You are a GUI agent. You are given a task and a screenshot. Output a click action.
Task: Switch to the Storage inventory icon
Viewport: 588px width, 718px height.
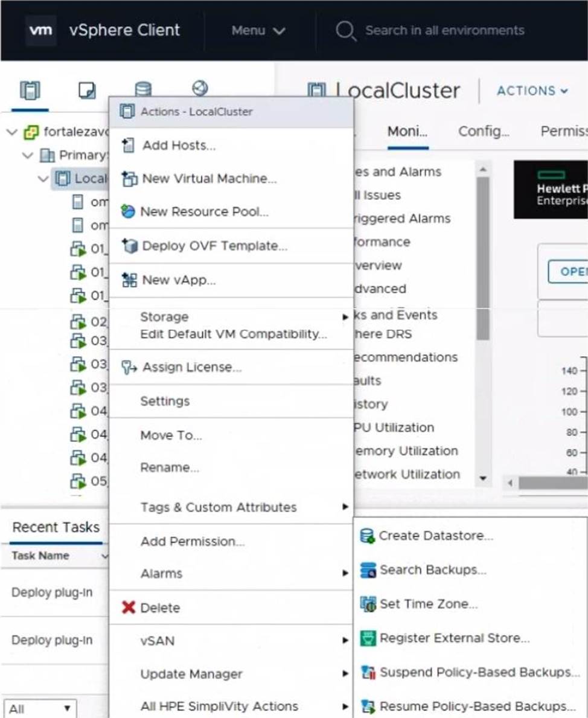click(x=143, y=89)
